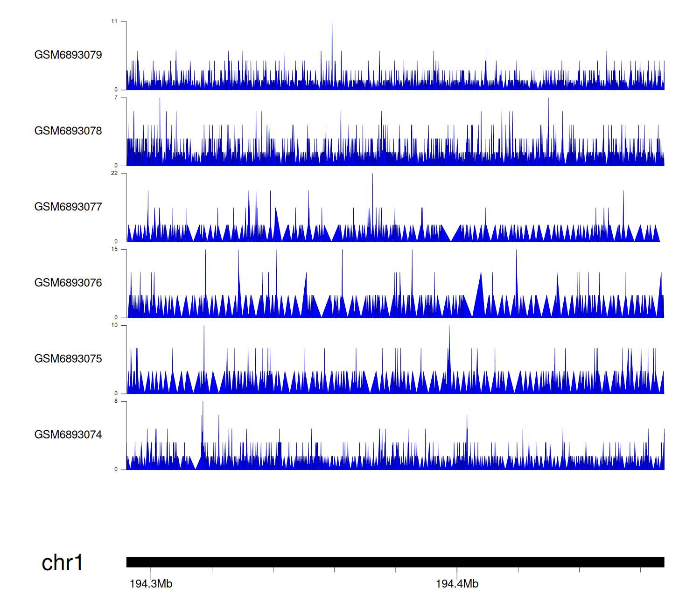Click y-axis maximum value 11 on top track

pos(114,21)
